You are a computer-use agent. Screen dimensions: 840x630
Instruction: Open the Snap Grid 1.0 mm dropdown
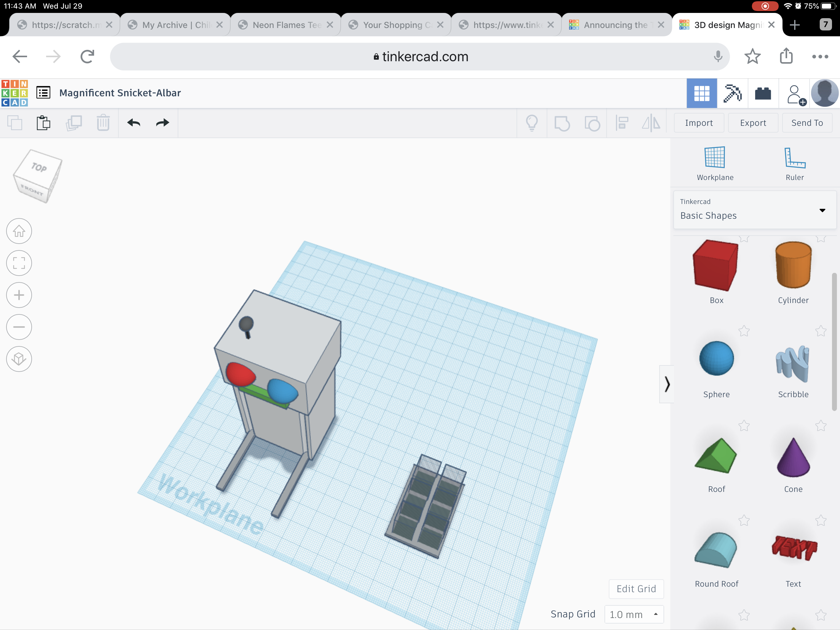coord(634,614)
